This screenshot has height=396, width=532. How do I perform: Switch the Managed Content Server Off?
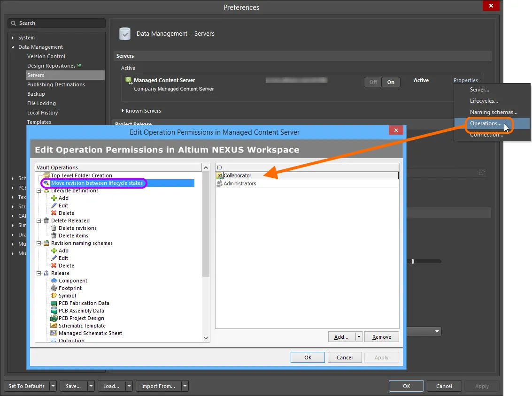[x=373, y=82]
